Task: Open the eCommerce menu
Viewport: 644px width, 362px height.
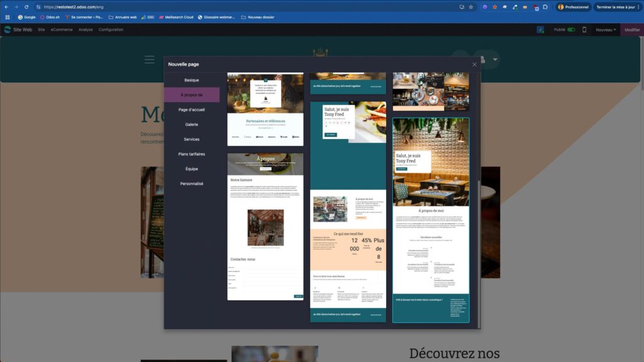Action: click(62, 30)
